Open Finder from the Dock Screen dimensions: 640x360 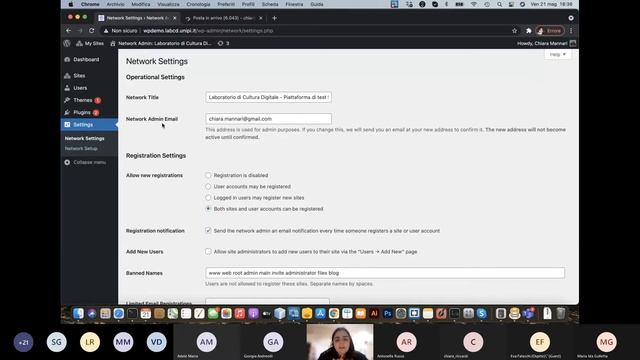tap(78, 313)
